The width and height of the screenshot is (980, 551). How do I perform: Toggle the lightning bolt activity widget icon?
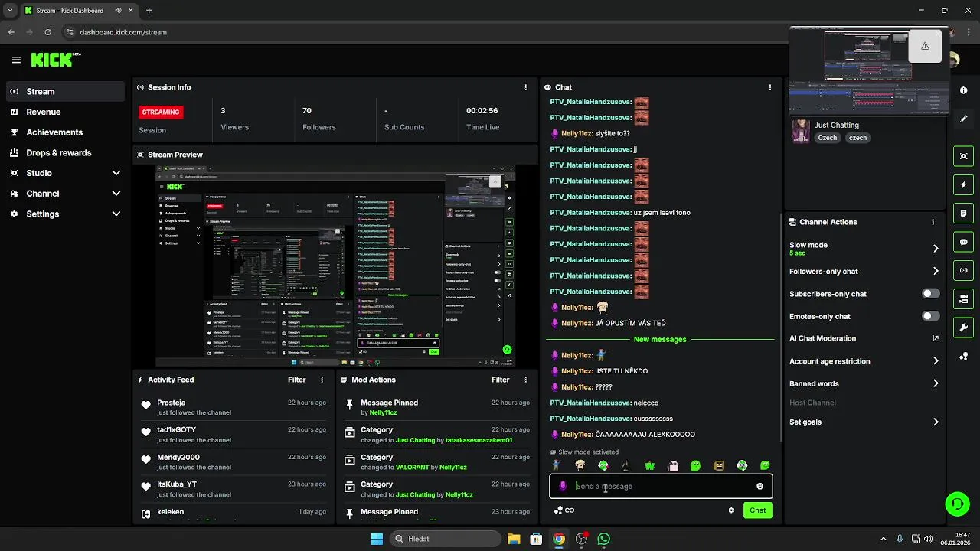[963, 184]
